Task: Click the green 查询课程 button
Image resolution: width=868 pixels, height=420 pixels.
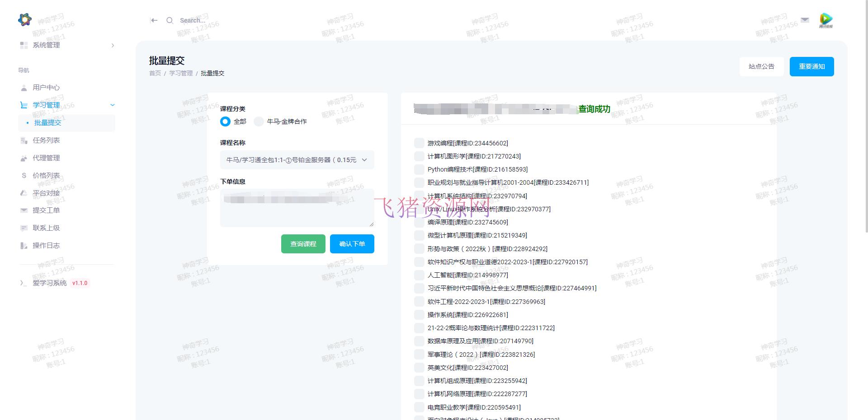Action: 303,244
